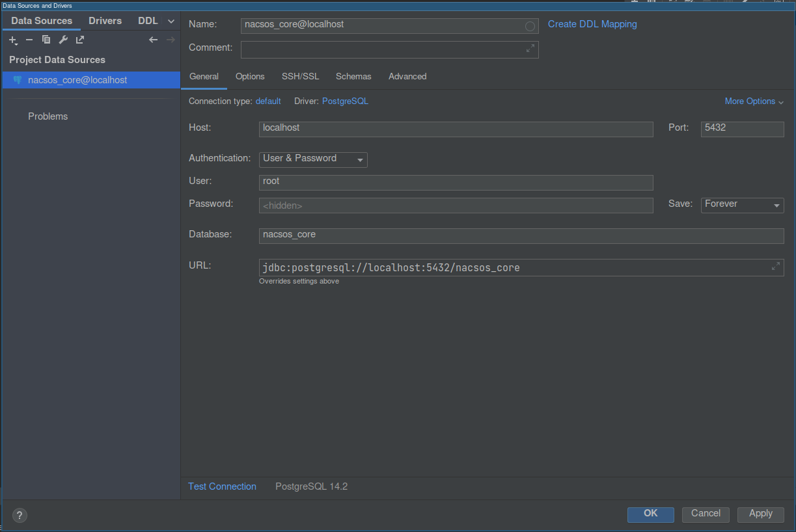Open the Authentication dropdown
This screenshot has width=796, height=532.
tap(313, 159)
